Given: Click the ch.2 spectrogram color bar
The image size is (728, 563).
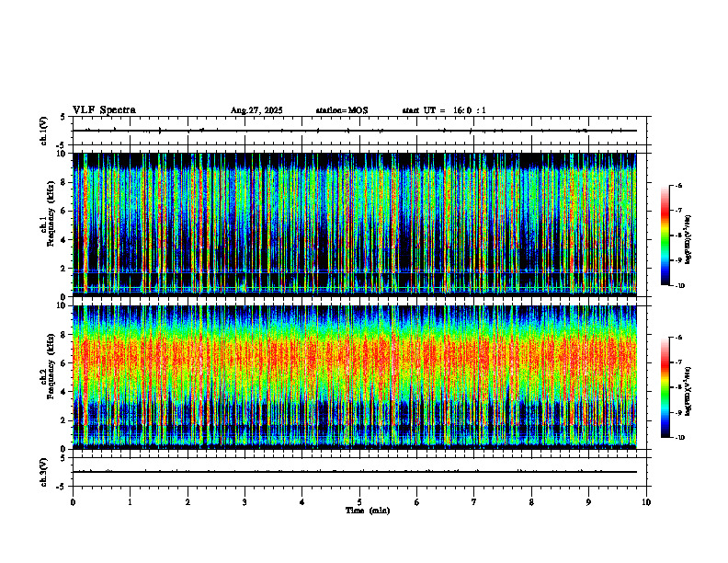Looking at the screenshot, I should pyautogui.click(x=665, y=387).
